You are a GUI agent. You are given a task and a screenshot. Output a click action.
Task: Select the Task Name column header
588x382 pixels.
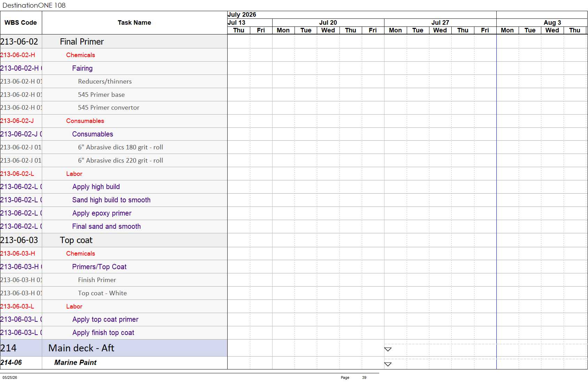tap(134, 23)
